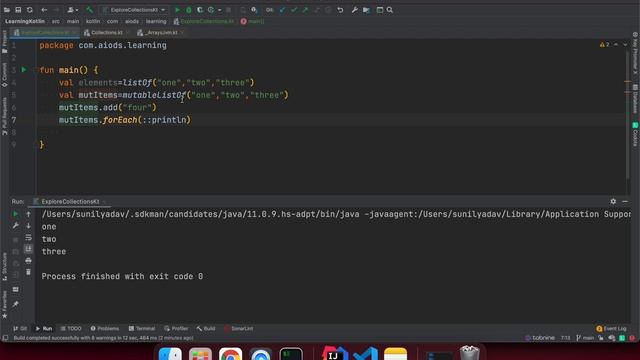Clear console with the trash icon
Screen dimensions: 640x360
click(28, 272)
